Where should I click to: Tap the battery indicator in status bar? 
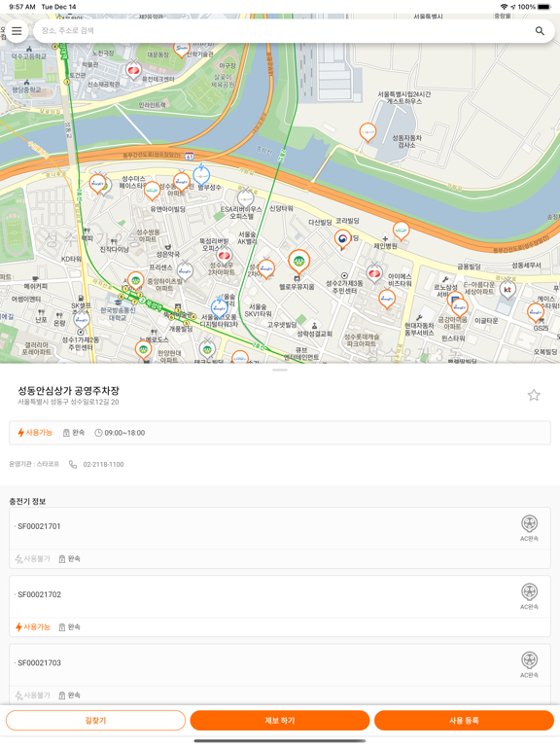click(x=543, y=7)
